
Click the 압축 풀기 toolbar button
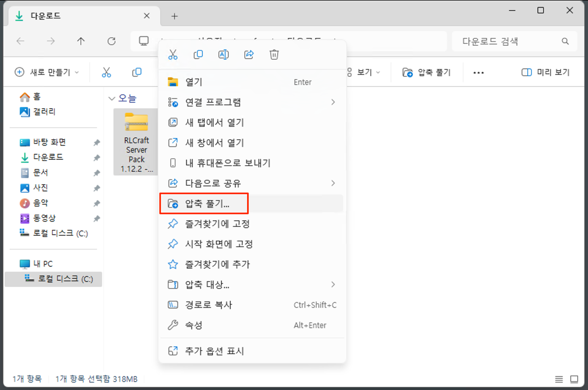click(x=427, y=72)
